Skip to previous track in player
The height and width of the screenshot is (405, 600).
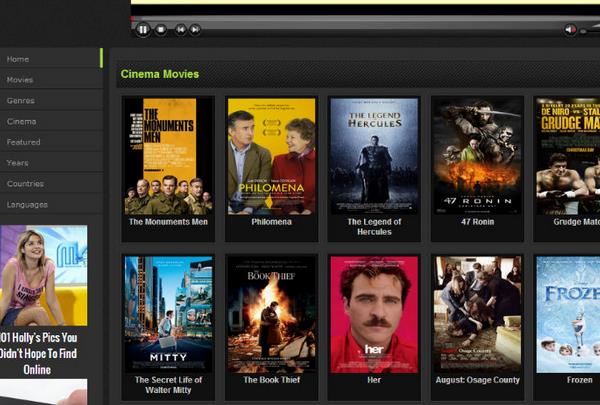pos(181,29)
